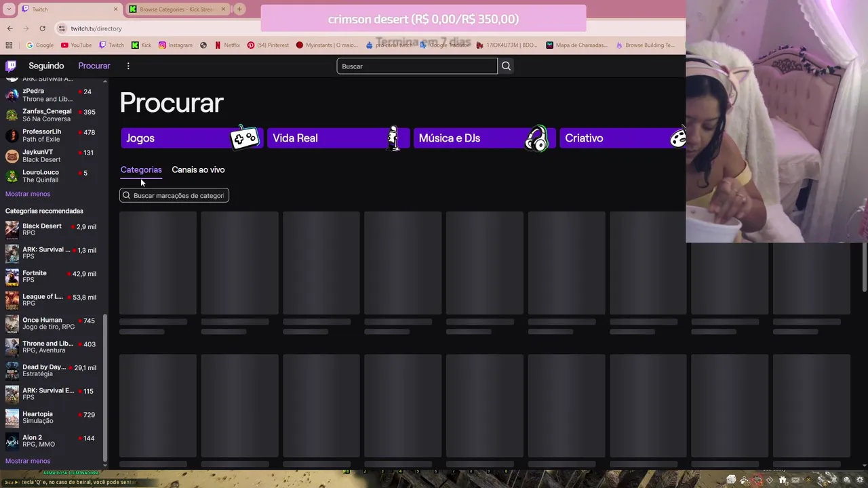Close the Twitch browser tab
The width and height of the screenshot is (868, 488).
coord(115,9)
